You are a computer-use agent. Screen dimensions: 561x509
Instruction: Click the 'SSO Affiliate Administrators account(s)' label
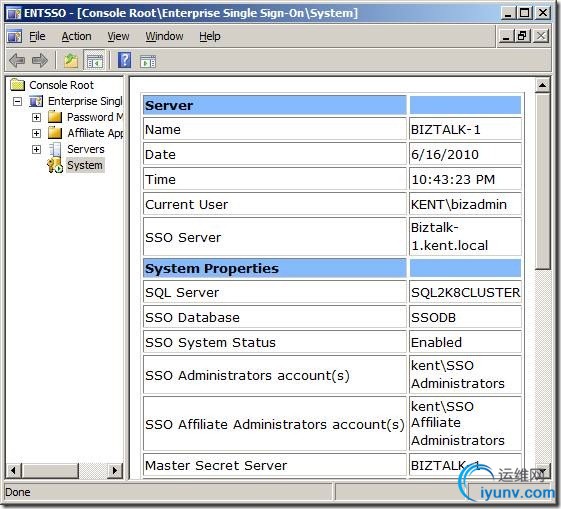coord(275,424)
